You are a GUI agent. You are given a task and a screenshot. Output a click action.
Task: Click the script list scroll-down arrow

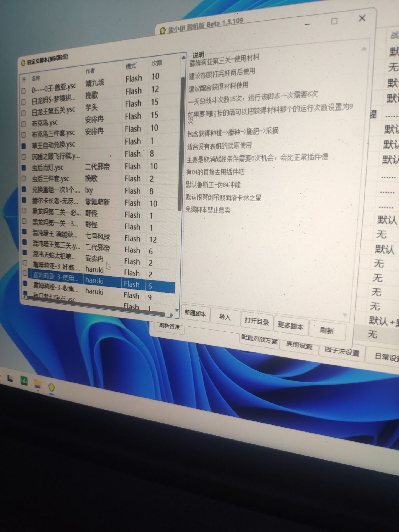coord(177,310)
